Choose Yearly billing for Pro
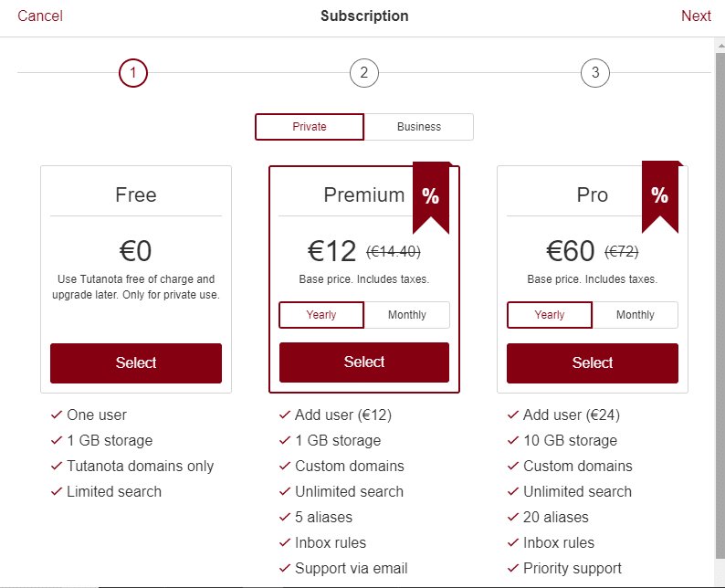 tap(550, 315)
